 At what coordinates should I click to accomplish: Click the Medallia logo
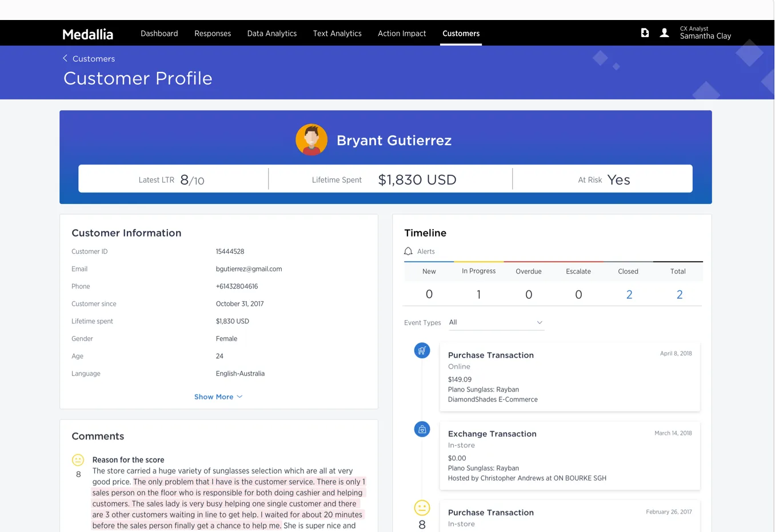click(x=87, y=34)
